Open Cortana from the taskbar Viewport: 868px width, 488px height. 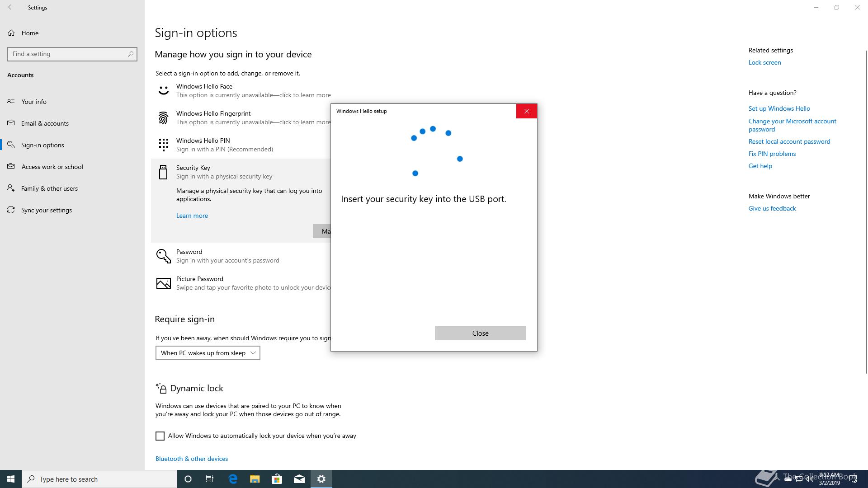188,479
